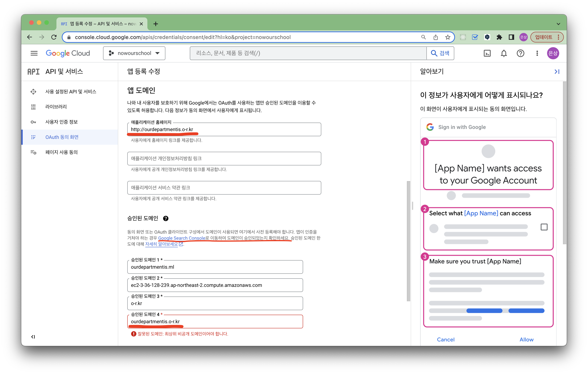Image resolution: width=588 pixels, height=374 pixels.
Task: Click the 애플리케이션 서비스 약관 링크 field
Action: pos(224,188)
